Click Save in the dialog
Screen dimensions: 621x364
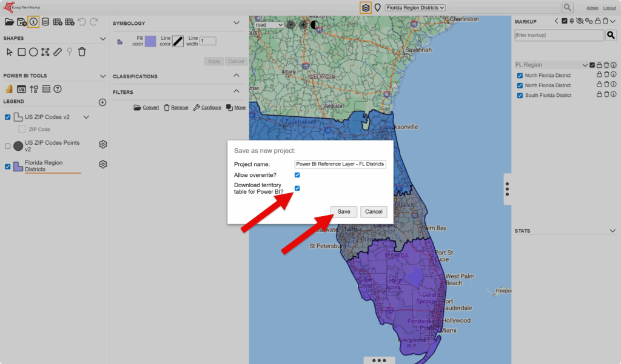(x=344, y=211)
